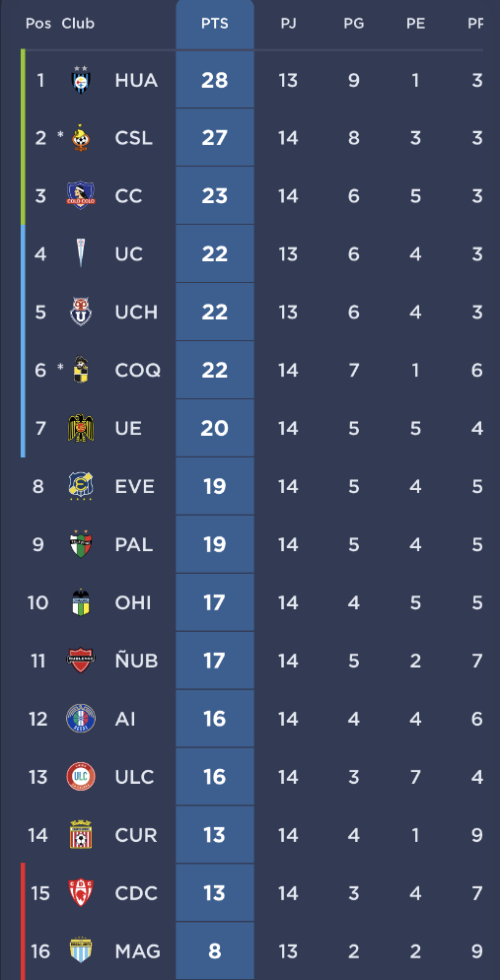Screen dimensions: 500x980
Task: Select the ULC round red crest
Action: [81, 776]
